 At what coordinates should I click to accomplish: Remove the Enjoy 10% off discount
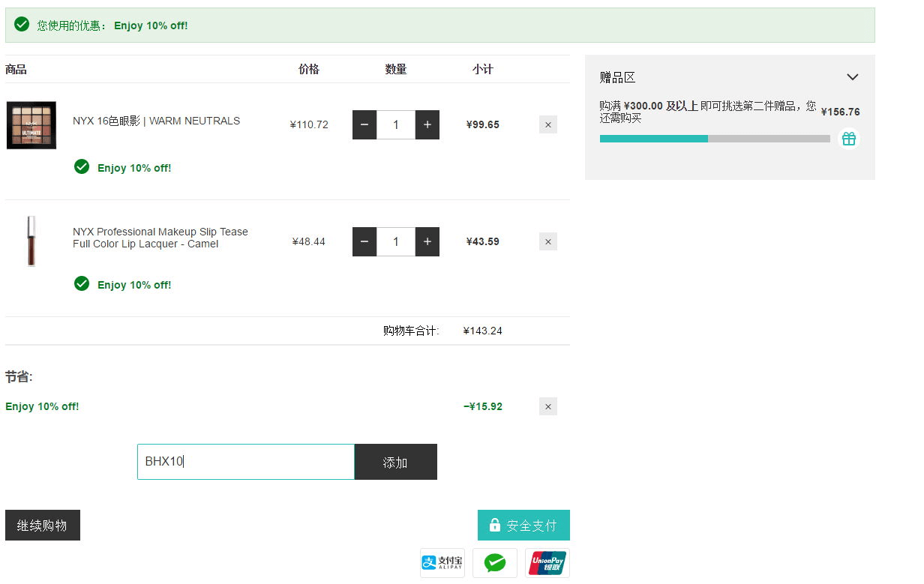coord(547,406)
